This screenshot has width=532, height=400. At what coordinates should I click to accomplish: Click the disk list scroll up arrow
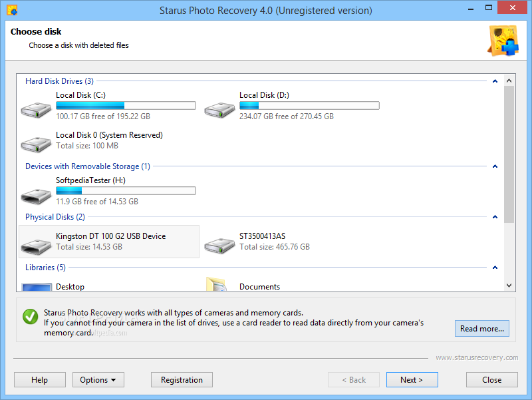pos(509,81)
